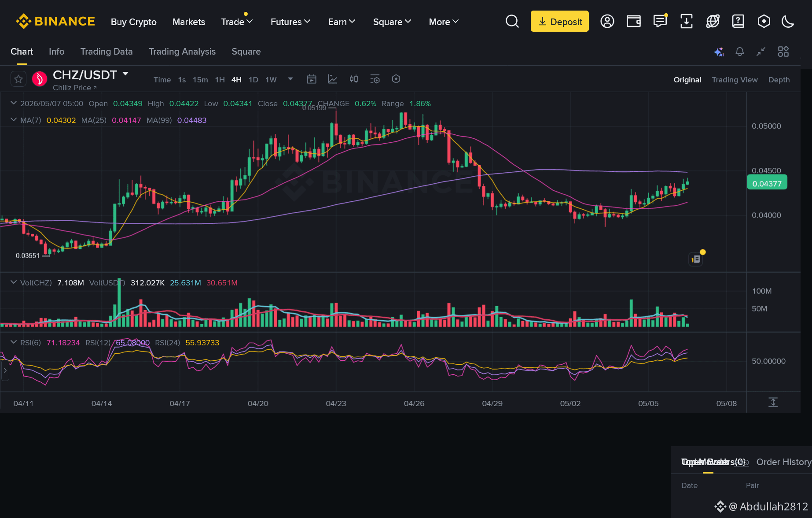Viewport: 812px width, 518px height.
Task: Select the Time interval option
Action: point(162,80)
